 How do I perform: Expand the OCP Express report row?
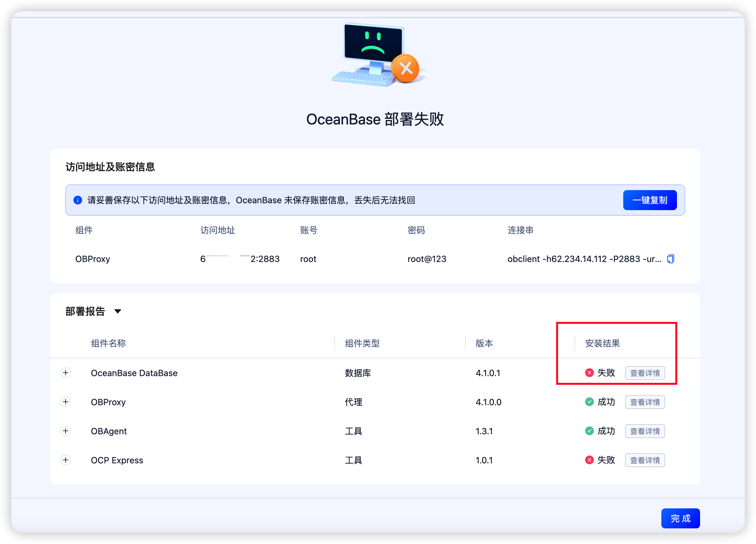pos(66,460)
